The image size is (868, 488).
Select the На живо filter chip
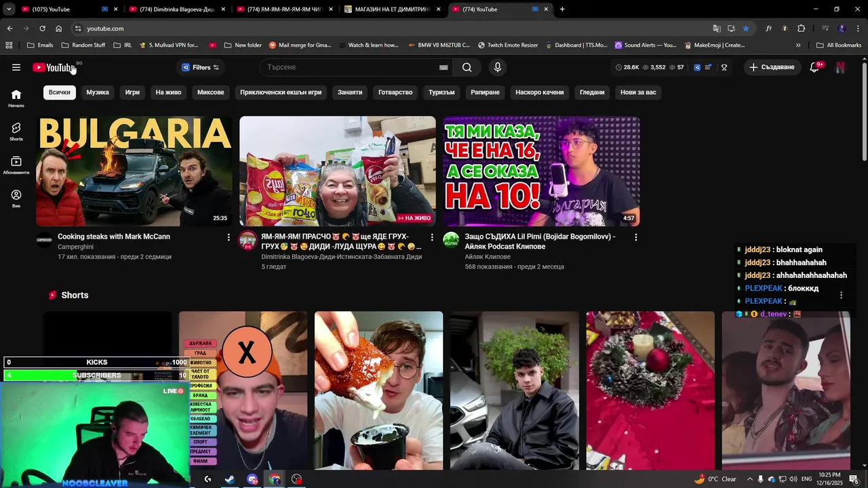click(x=168, y=92)
